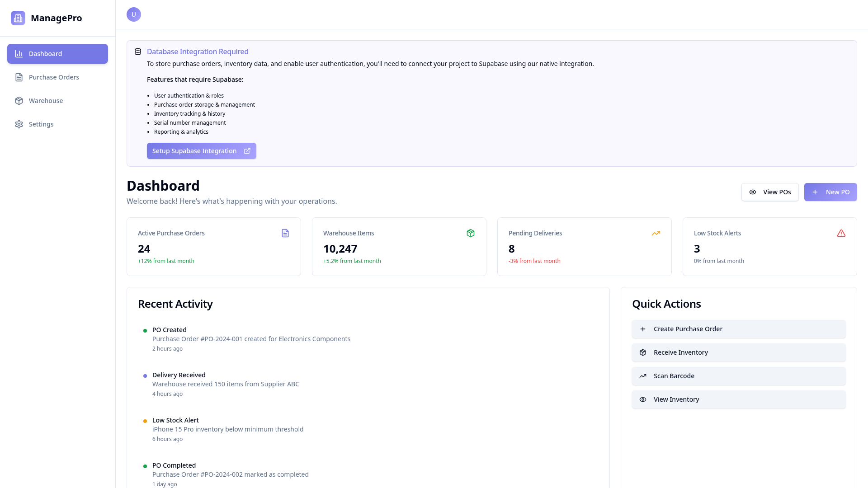Go to Purchase Orders in sidebar
Image resolution: width=868 pixels, height=488 pixels.
point(57,77)
